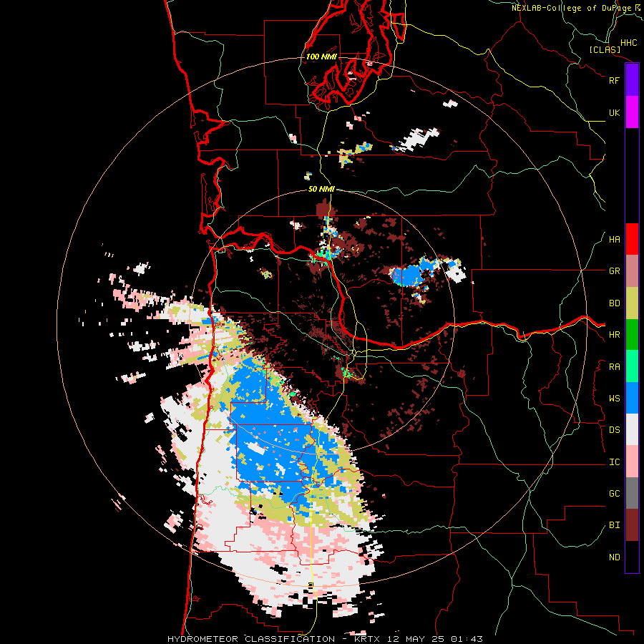Click the 100 NMI range ring label
Viewport: 644px width, 644px height.
point(321,57)
